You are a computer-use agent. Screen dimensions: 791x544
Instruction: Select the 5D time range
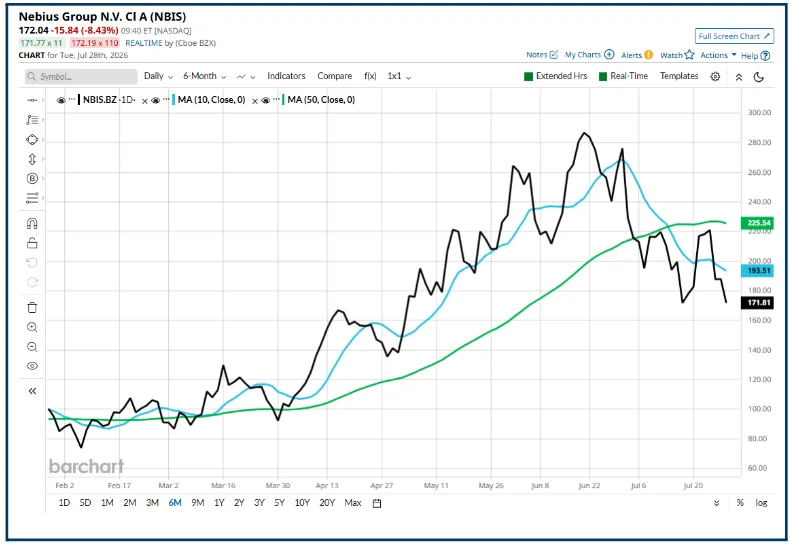click(x=85, y=503)
